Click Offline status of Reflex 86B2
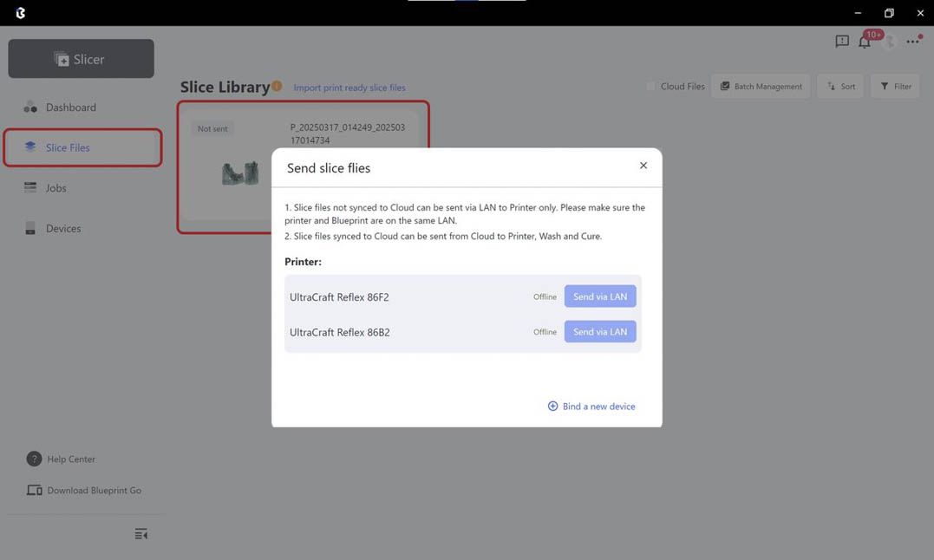 [x=545, y=332]
